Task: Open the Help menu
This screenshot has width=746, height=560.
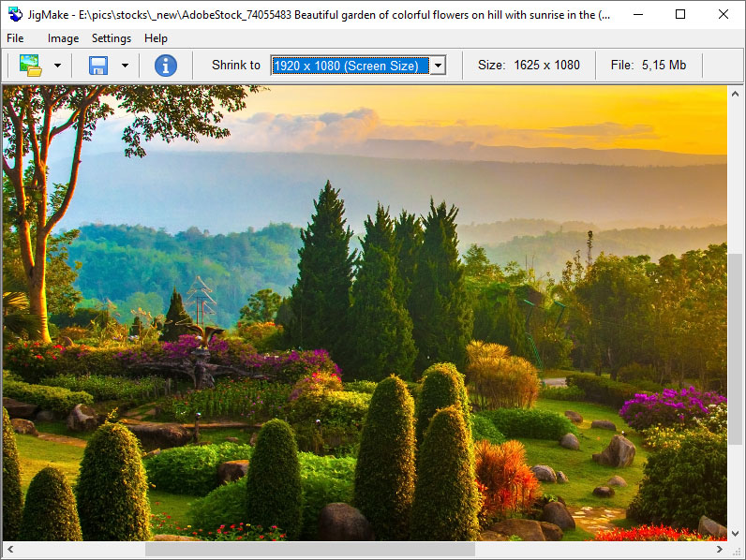Action: (x=157, y=38)
